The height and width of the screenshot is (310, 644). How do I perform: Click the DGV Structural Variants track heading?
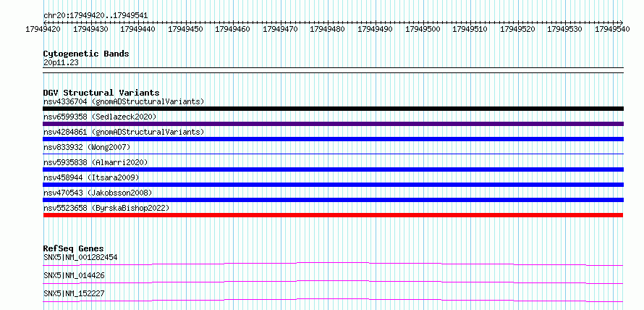point(101,93)
